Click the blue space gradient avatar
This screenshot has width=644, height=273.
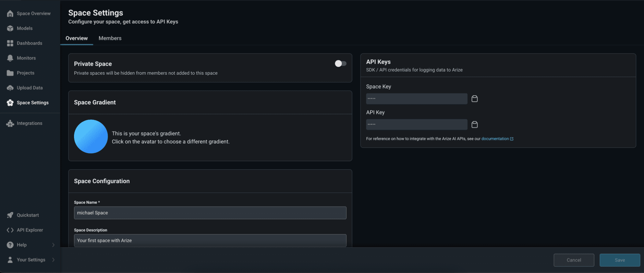tap(91, 136)
